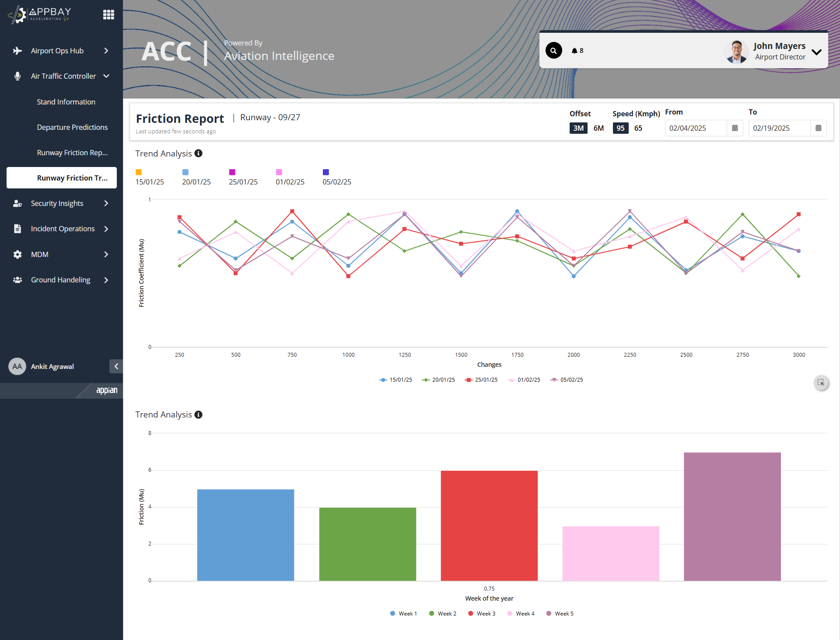
Task: Click the 15/01/25 orange color swatch
Action: click(139, 172)
